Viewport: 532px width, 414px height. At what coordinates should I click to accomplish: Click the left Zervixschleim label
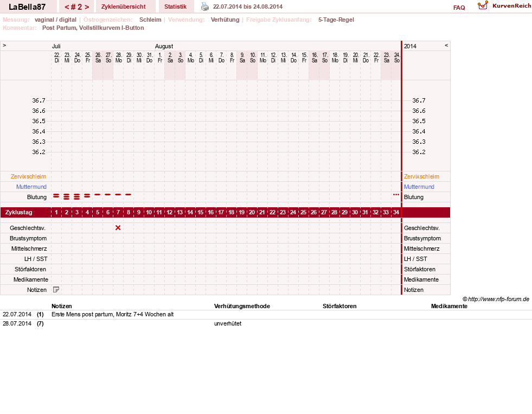coord(29,176)
